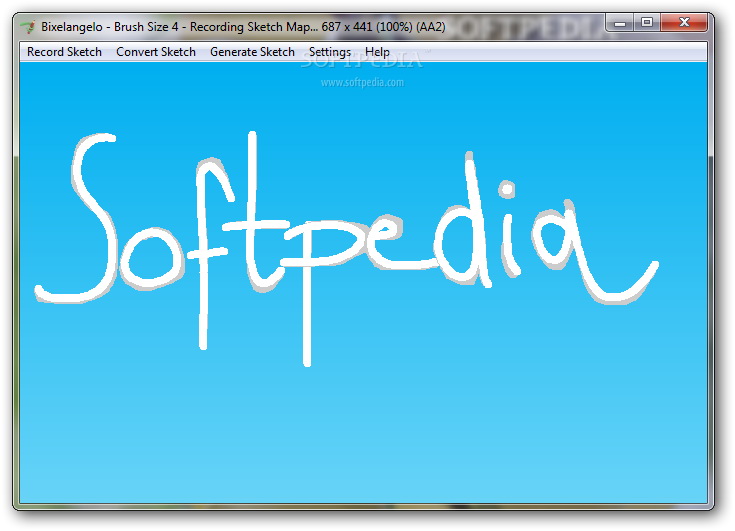Open the Settings menu
Image resolution: width=735 pixels, height=531 pixels.
coord(330,52)
